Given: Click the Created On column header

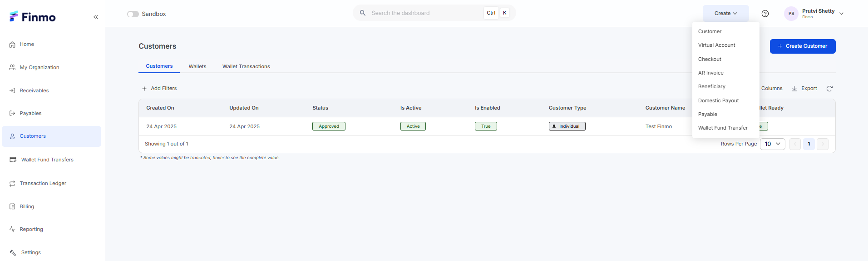Looking at the screenshot, I should coord(160,108).
